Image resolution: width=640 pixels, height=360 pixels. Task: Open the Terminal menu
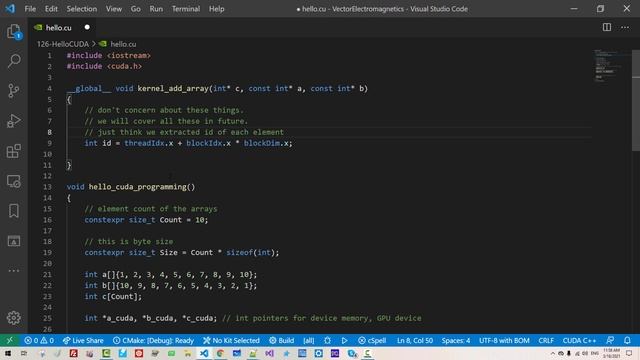click(186, 9)
